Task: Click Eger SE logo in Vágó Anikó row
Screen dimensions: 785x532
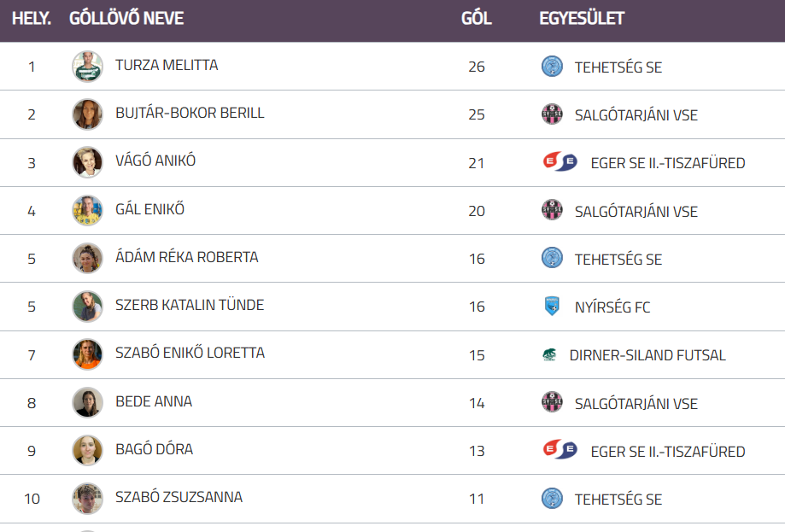Action: (559, 162)
